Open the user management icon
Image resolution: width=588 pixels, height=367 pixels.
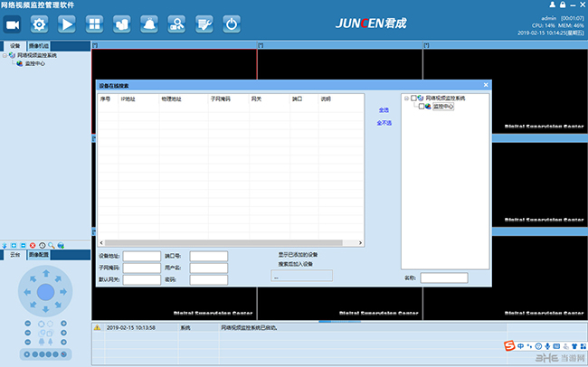177,24
